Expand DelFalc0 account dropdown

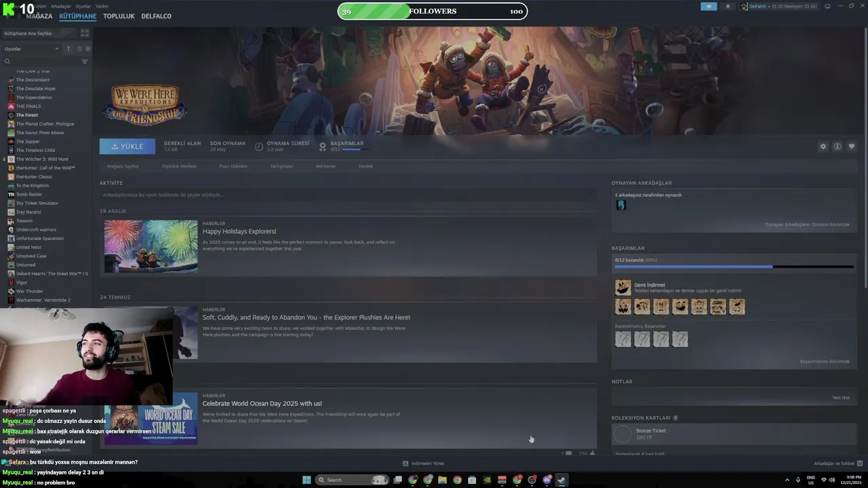pyautogui.click(x=778, y=6)
